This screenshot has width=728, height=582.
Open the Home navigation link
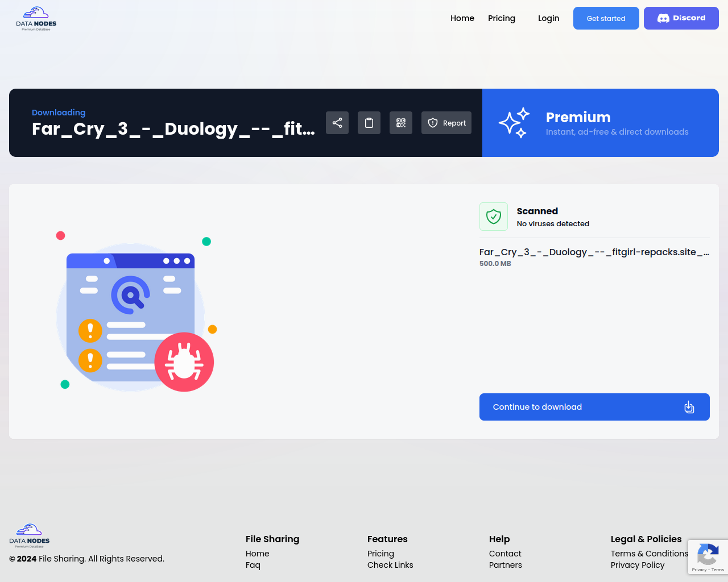coord(462,18)
